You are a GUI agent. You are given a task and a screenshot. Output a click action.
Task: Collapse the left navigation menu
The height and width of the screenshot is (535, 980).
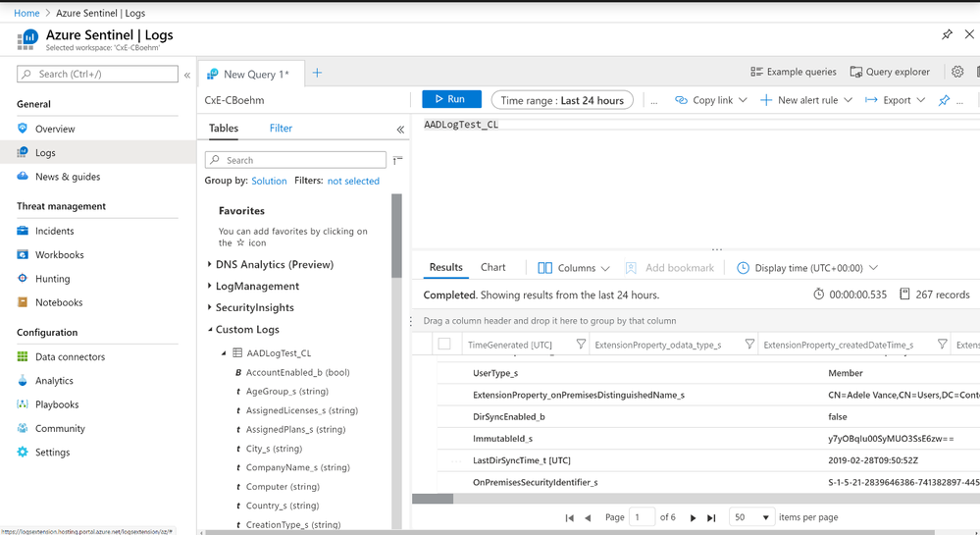(x=186, y=75)
